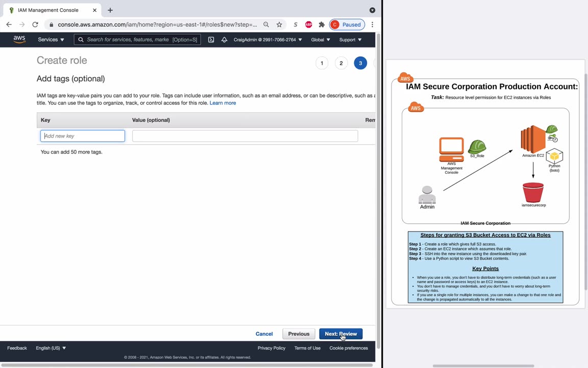This screenshot has height=368, width=588.
Task: Close the IAM Management Console tab
Action: [x=94, y=10]
